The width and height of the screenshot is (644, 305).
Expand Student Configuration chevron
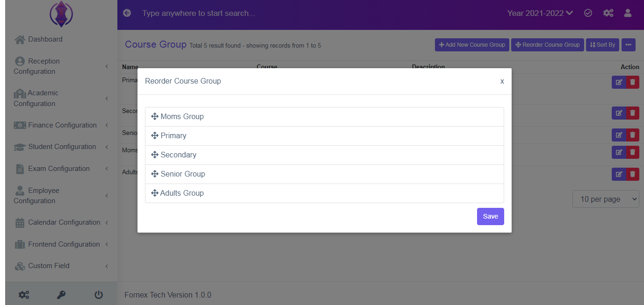pos(107,147)
